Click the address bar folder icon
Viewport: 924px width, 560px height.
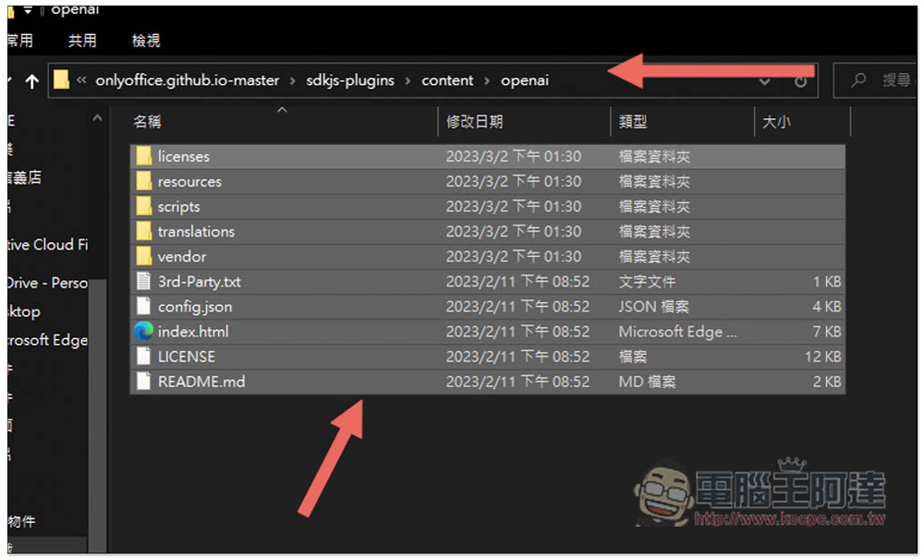point(61,79)
